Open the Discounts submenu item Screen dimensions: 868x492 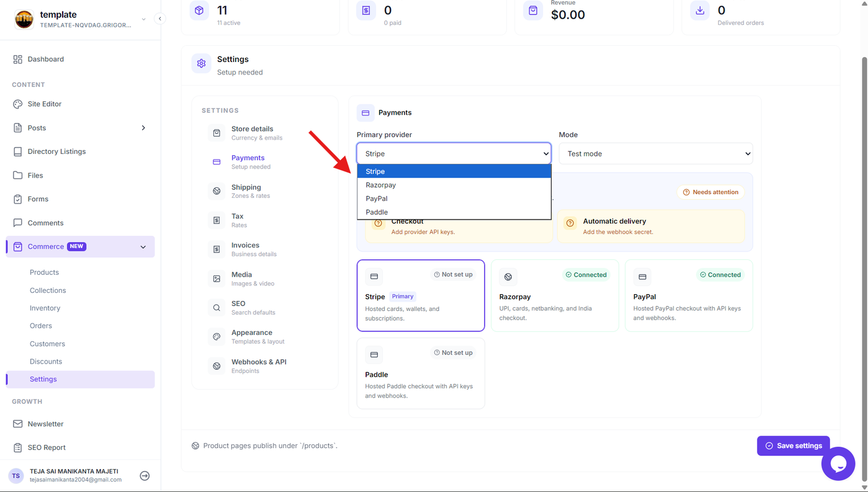[x=46, y=362]
